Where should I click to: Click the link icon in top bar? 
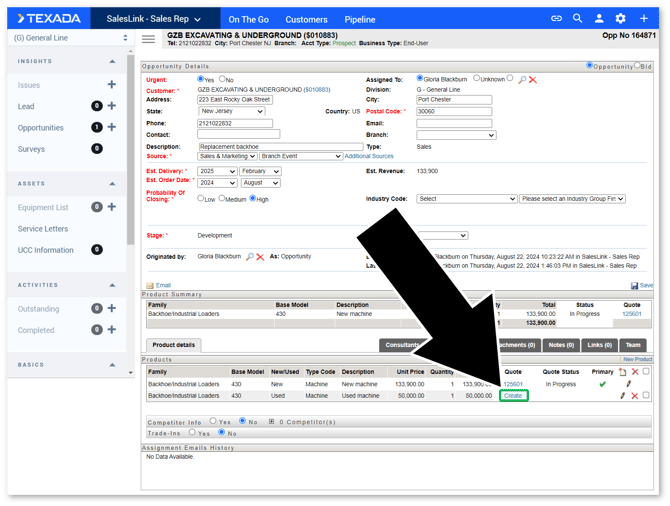click(557, 19)
